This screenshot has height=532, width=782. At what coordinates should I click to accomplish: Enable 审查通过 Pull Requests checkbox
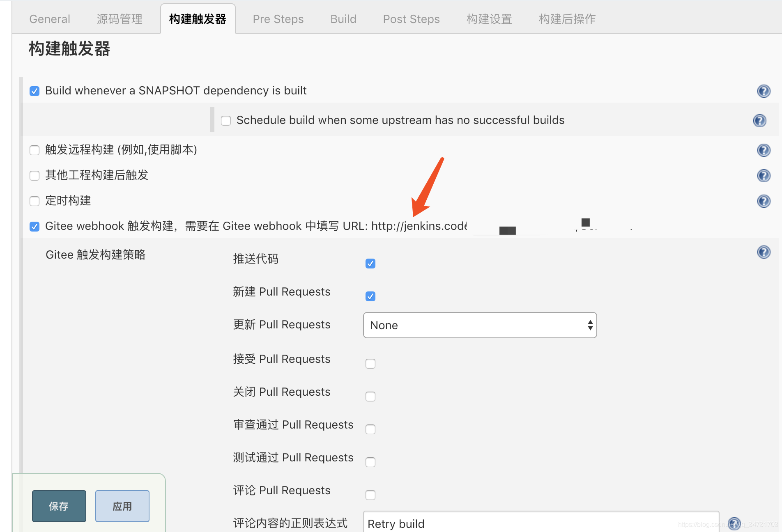coord(370,429)
